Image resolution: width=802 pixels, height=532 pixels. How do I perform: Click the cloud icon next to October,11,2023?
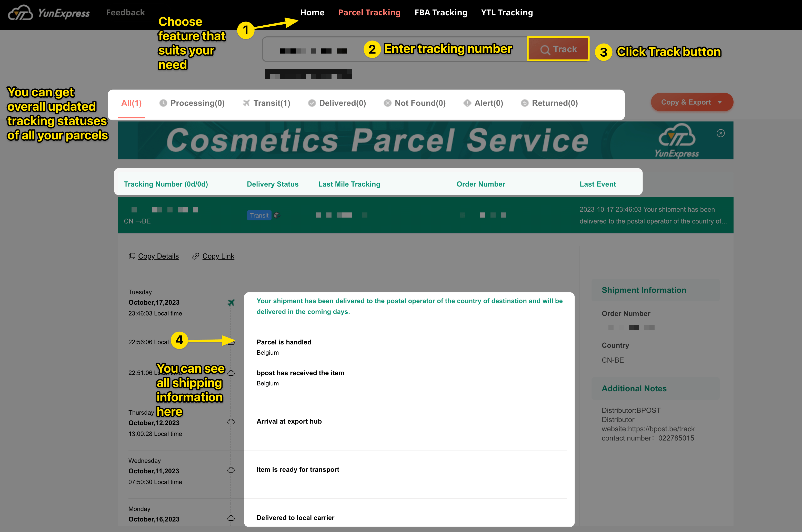[x=231, y=470]
